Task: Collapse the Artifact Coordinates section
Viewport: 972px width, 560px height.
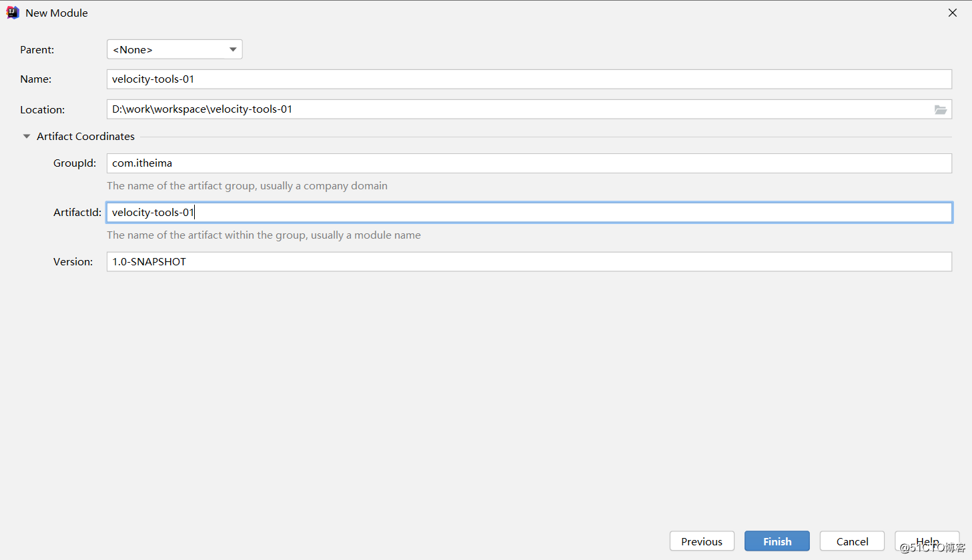Action: pyautogui.click(x=27, y=136)
